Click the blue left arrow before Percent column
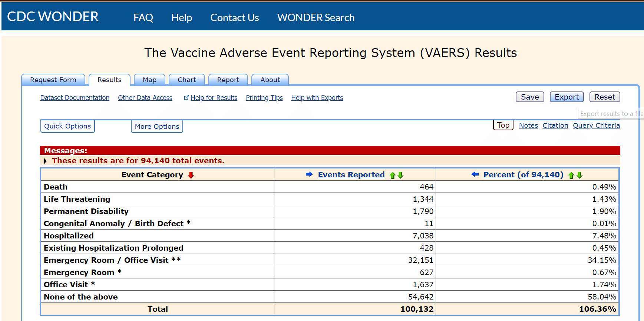Viewport: 644px width, 321px height. (x=475, y=174)
